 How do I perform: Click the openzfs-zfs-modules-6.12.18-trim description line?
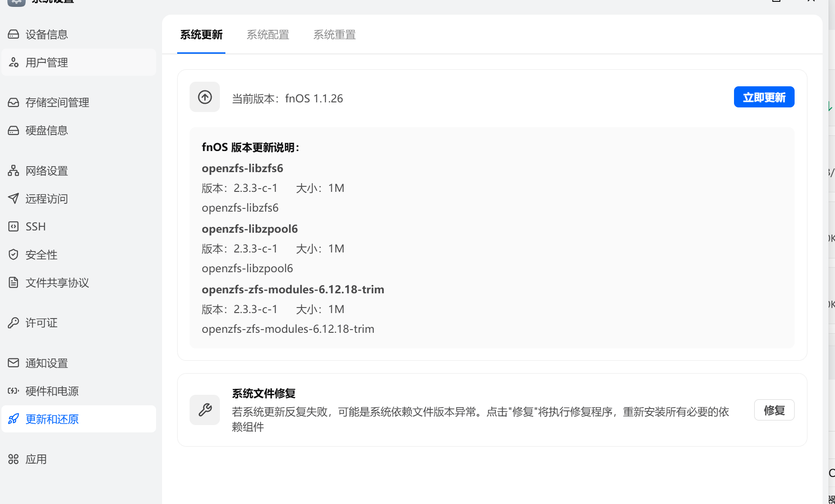(x=288, y=329)
